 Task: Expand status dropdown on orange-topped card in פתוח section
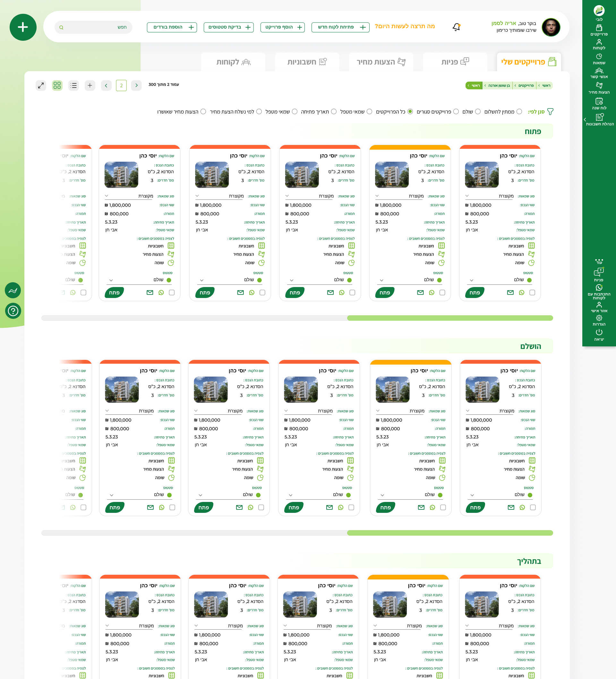coord(410,280)
